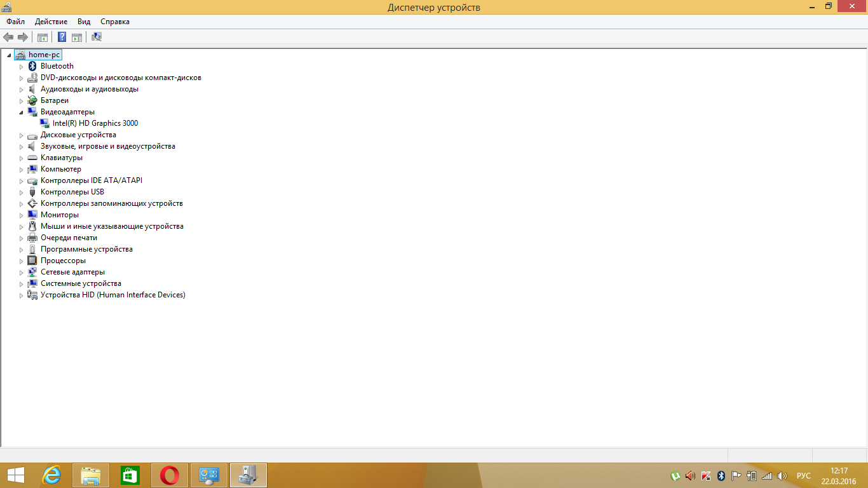Click the Back arrow in the toolbar
The height and width of the screenshot is (488, 868).
tap(8, 37)
